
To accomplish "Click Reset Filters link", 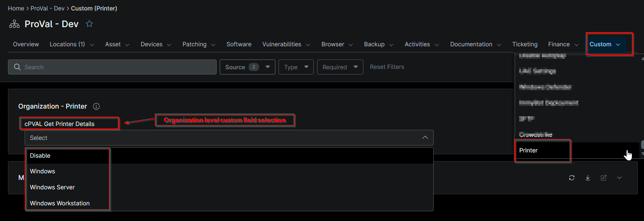I will pyautogui.click(x=387, y=67).
